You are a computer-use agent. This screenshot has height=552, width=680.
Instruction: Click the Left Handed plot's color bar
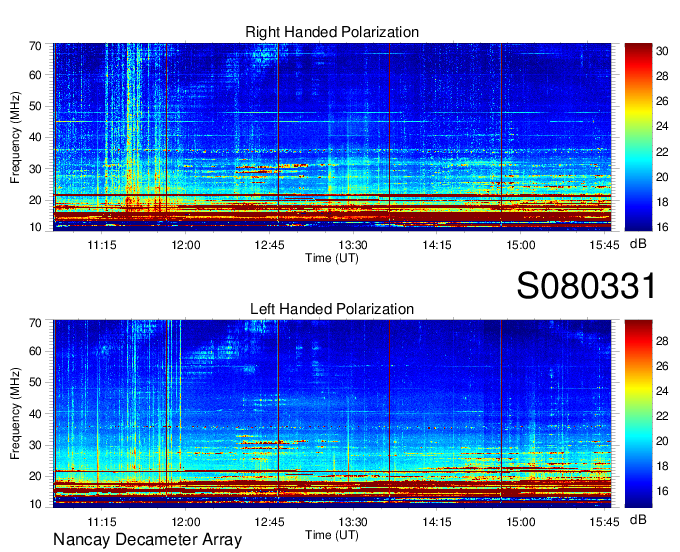638,414
